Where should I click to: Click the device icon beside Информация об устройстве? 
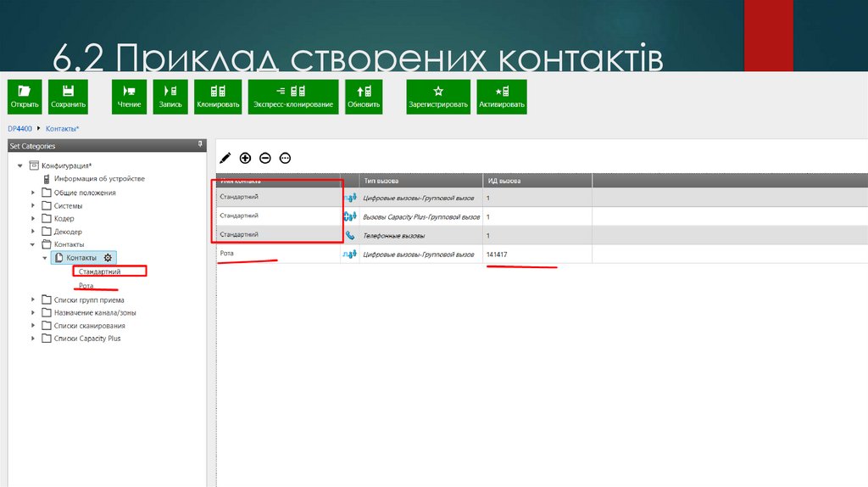pos(47,179)
